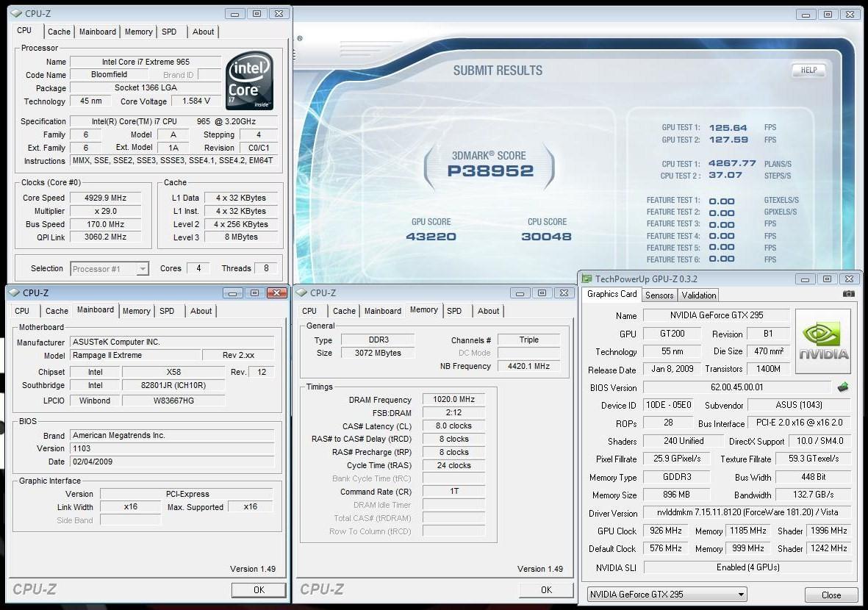Viewport: 868px width, 610px height.
Task: Minimize the GPU-Z window
Action: (805, 279)
